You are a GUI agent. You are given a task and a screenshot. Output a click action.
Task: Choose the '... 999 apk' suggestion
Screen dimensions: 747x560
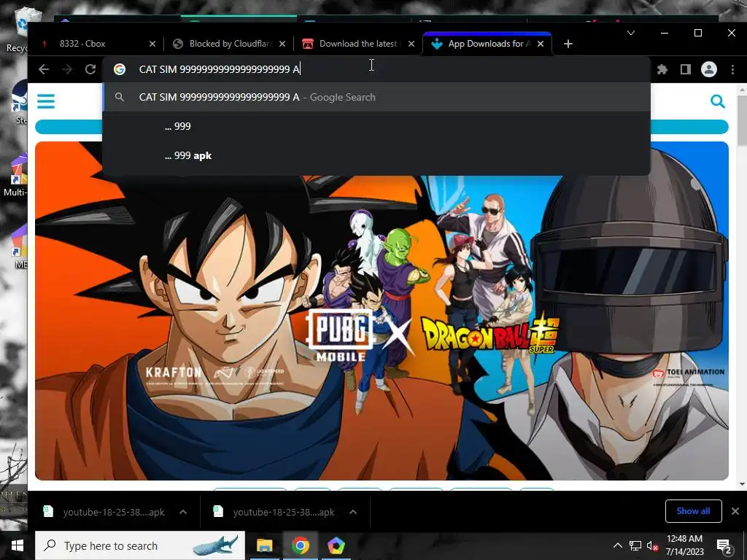coord(376,156)
